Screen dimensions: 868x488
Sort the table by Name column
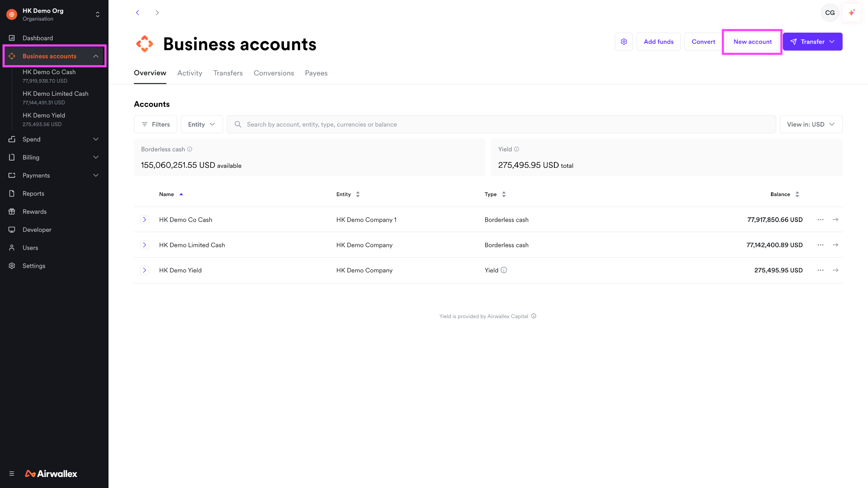click(x=171, y=194)
